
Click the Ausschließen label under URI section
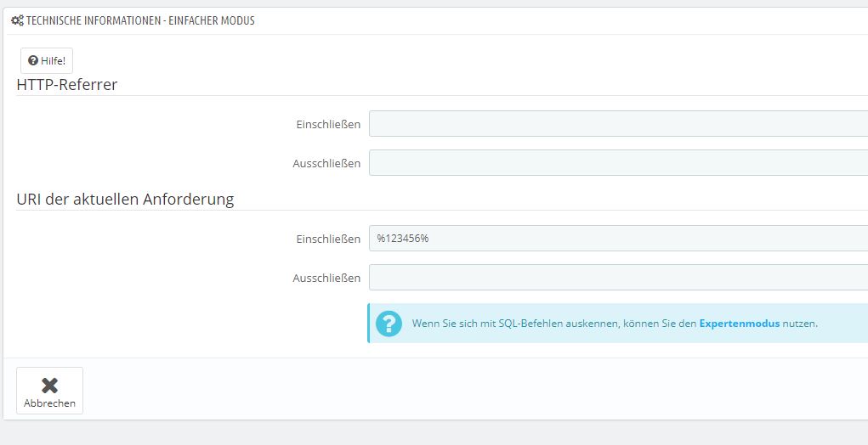click(x=326, y=279)
